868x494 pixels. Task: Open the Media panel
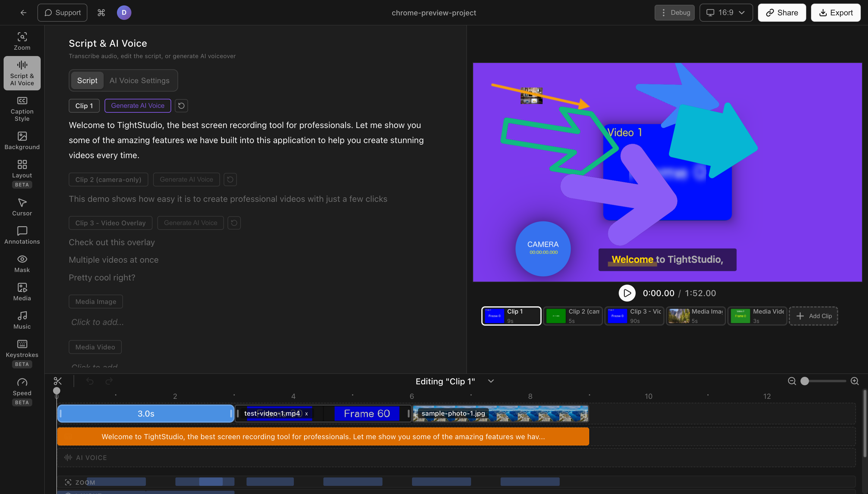click(22, 292)
